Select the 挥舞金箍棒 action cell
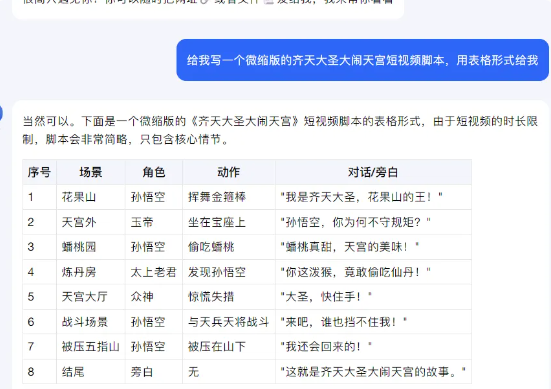 [x=229, y=197]
